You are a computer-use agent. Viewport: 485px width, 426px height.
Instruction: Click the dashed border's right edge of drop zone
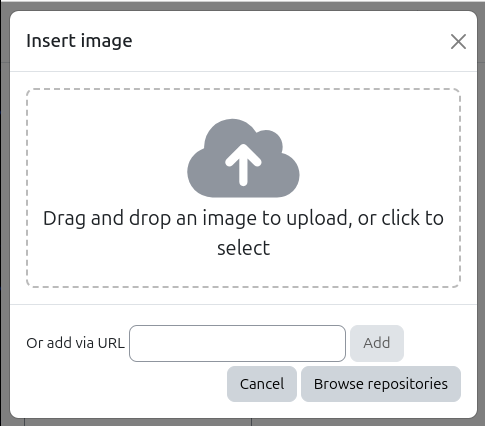[460, 188]
